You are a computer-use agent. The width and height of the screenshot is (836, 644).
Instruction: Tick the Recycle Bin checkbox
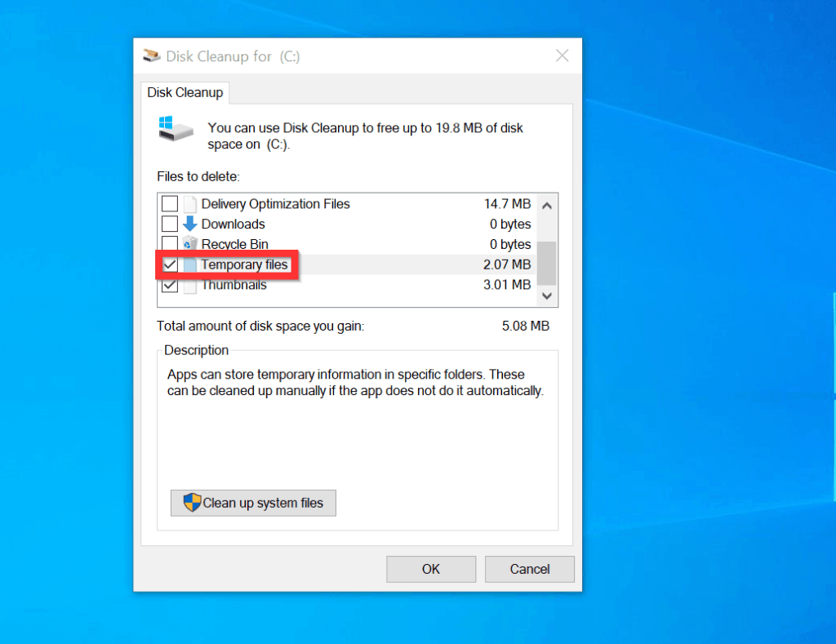click(x=170, y=244)
